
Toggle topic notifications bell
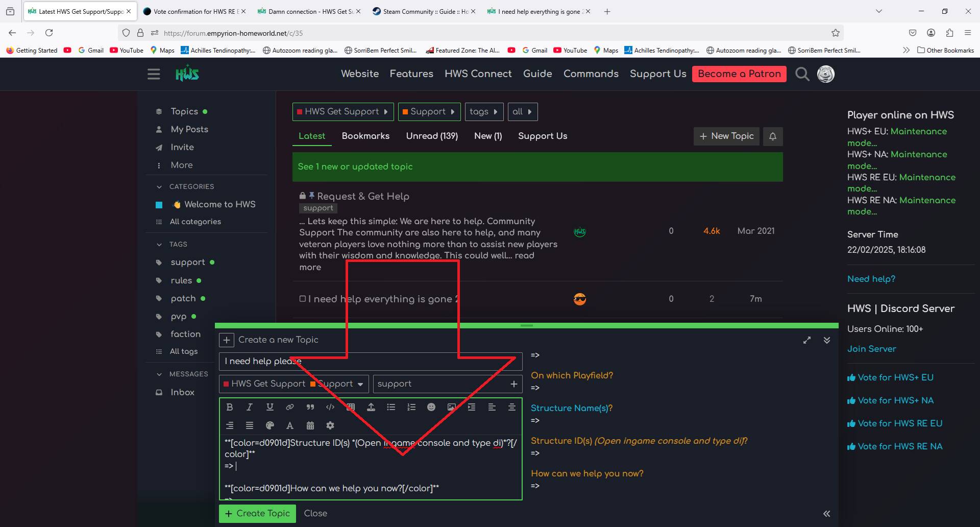[773, 136]
